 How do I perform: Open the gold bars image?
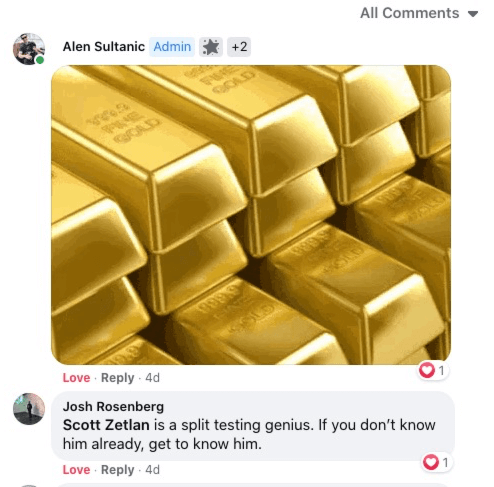251,215
